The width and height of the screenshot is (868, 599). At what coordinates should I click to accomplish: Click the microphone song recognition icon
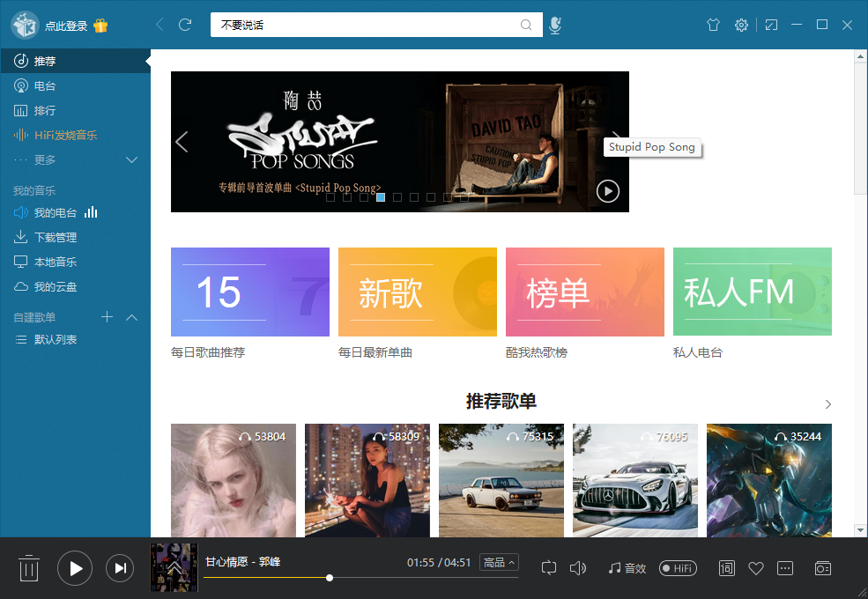click(x=554, y=26)
